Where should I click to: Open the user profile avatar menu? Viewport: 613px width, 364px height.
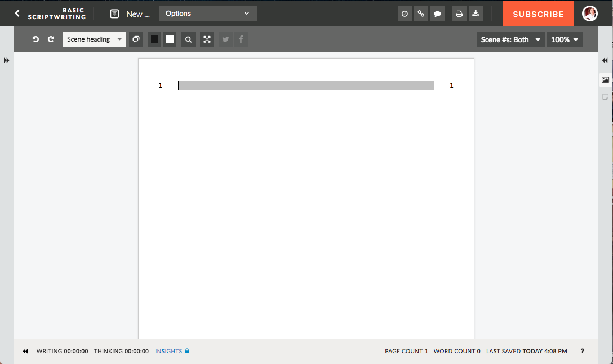[x=590, y=14]
